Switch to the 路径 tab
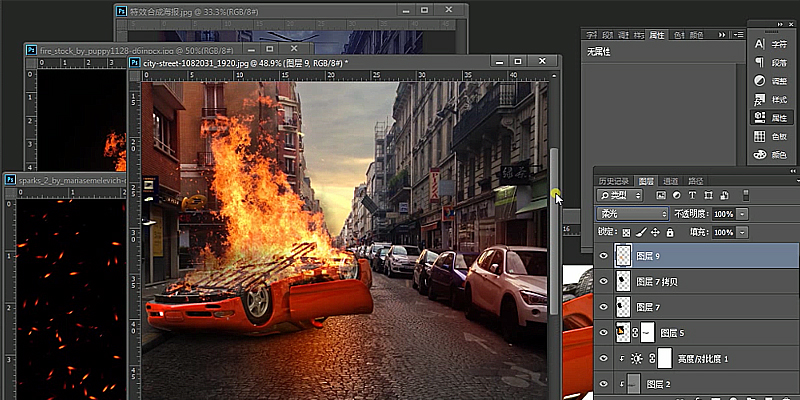800x400 pixels. coord(695,181)
